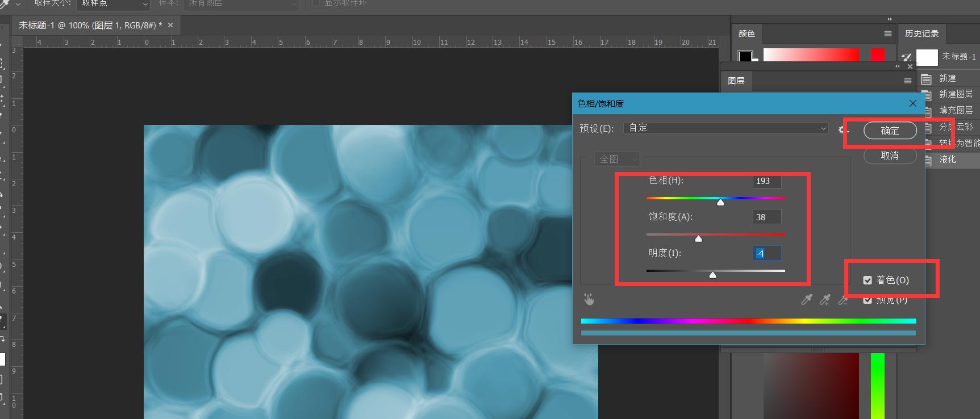The image size is (980, 419).
Task: Open the eyedropper tool preset picker arrow
Action: pos(18,4)
